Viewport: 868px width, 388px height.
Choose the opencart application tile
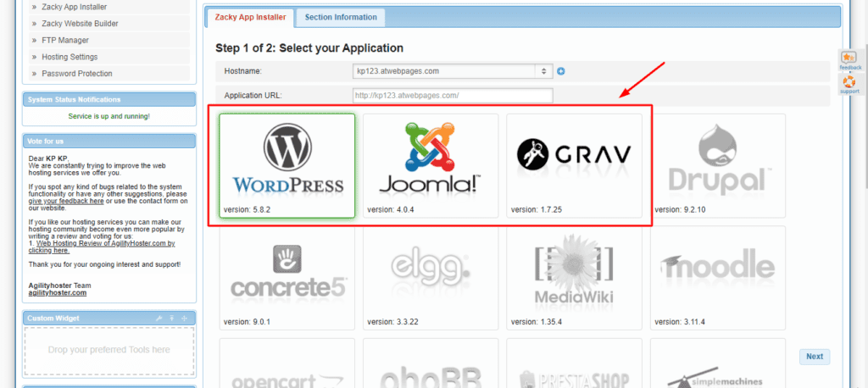coord(287,363)
